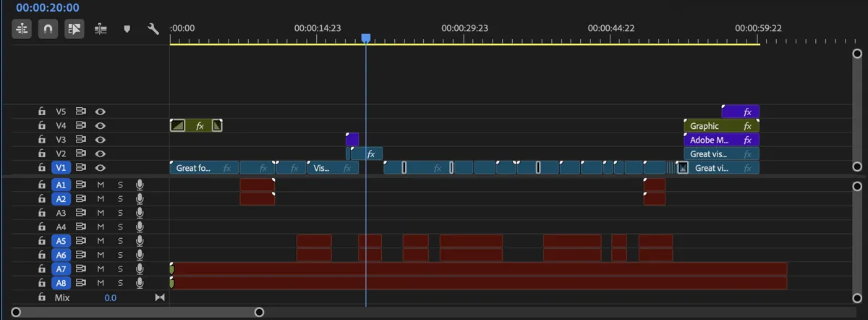
Task: Toggle insert sequences as nests button
Action: 22,29
